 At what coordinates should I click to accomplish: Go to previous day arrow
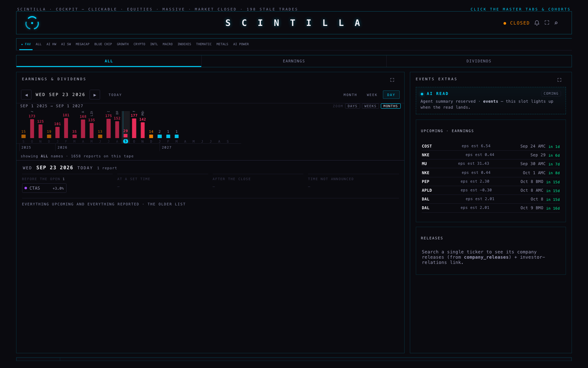[x=26, y=95]
